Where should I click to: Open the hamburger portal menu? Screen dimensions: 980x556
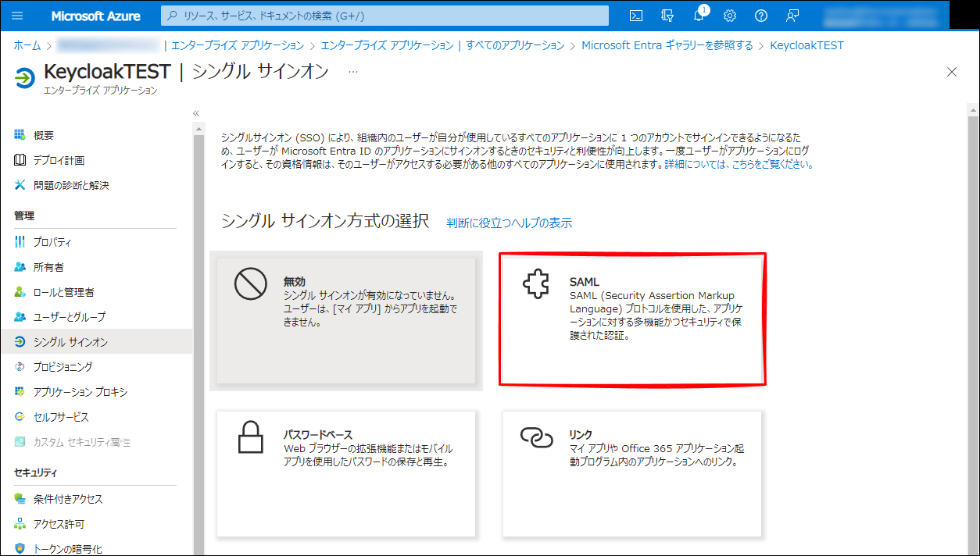[x=18, y=16]
